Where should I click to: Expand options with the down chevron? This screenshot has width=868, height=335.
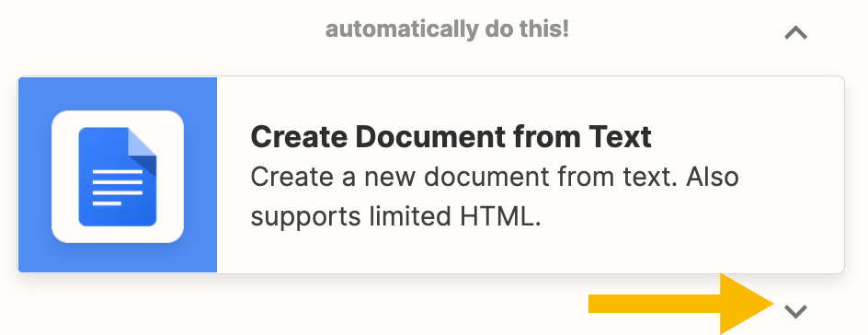796,311
